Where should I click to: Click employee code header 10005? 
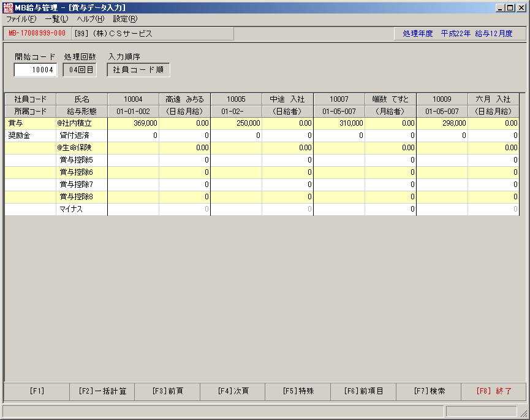237,99
